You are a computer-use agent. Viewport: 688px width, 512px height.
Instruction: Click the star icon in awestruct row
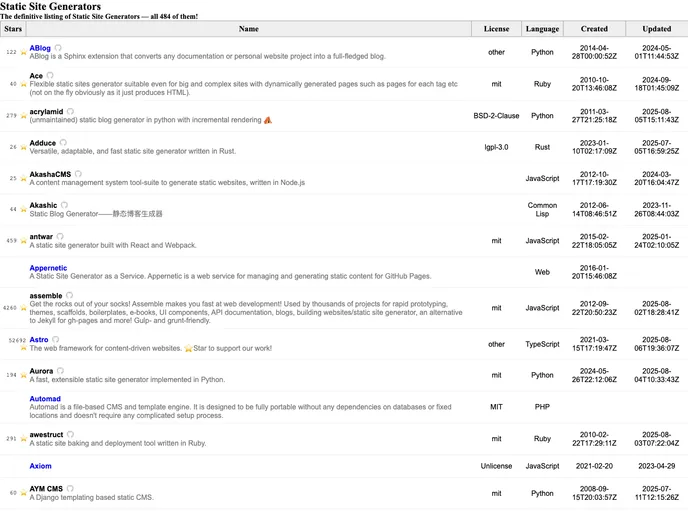[23, 439]
